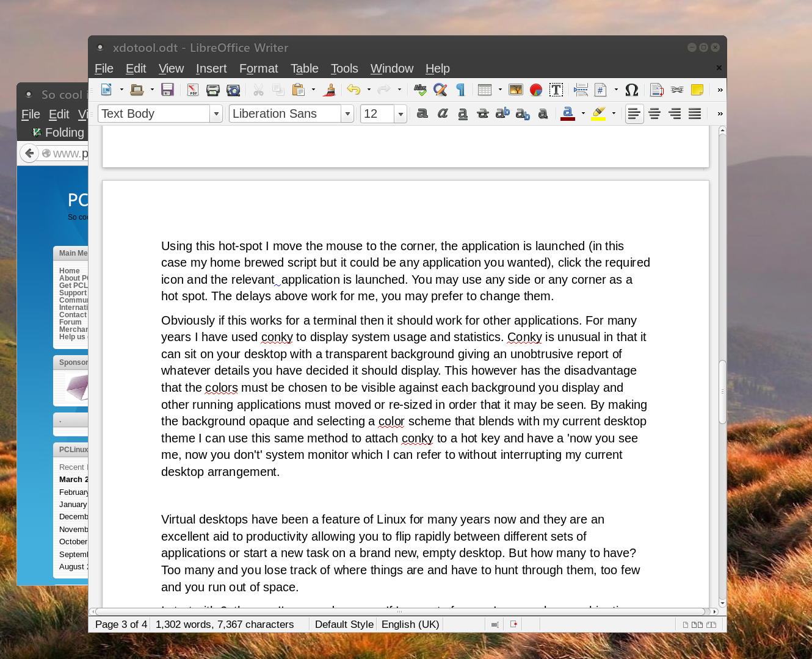Insert a text box icon
This screenshot has height=659, width=812.
[556, 90]
